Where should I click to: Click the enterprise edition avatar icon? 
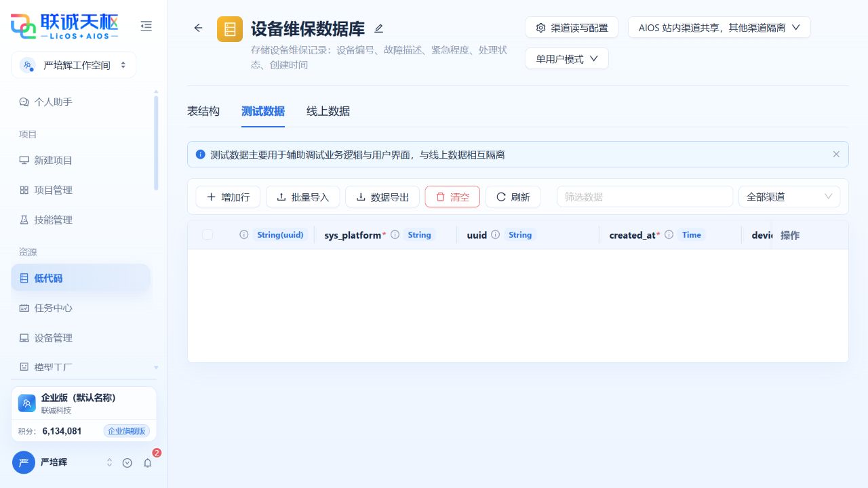(x=27, y=403)
